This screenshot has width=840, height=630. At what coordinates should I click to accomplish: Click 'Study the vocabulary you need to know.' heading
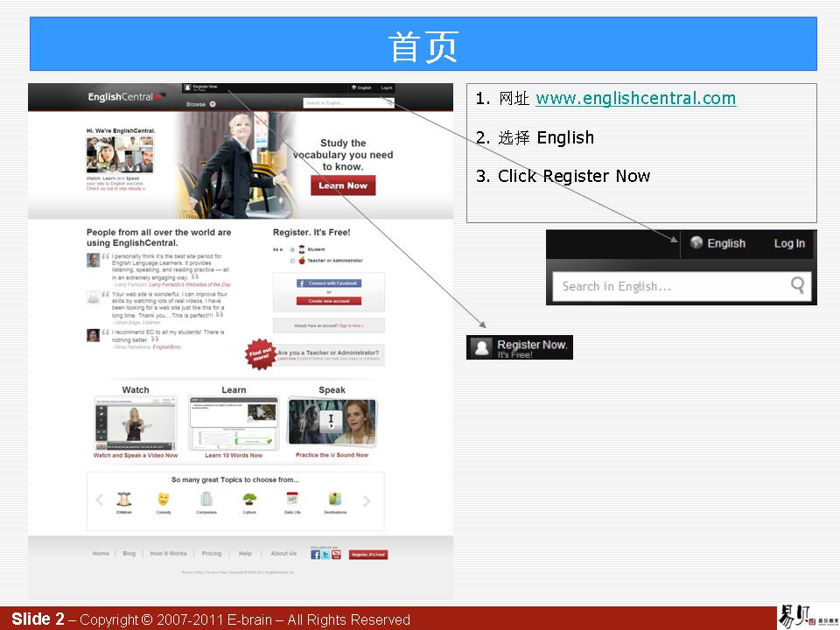click(343, 155)
